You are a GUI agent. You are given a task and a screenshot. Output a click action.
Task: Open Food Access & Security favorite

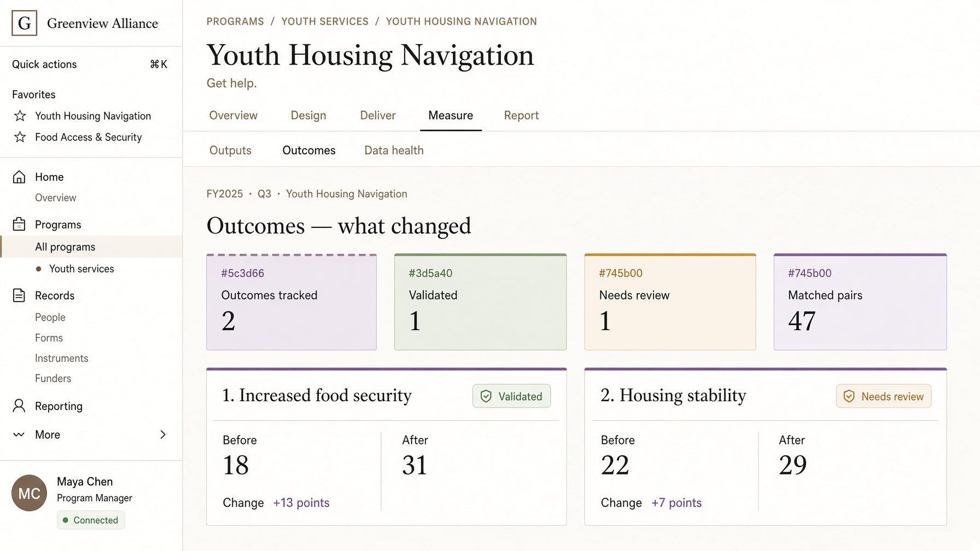89,137
